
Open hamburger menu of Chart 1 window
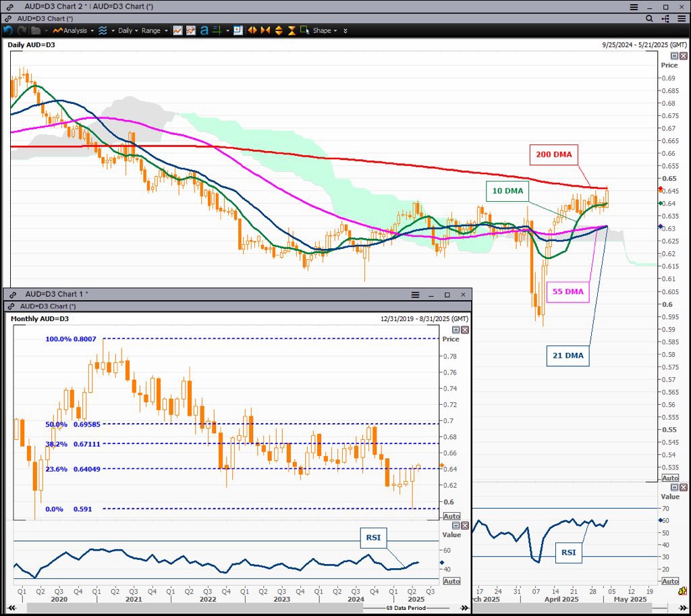point(416,295)
